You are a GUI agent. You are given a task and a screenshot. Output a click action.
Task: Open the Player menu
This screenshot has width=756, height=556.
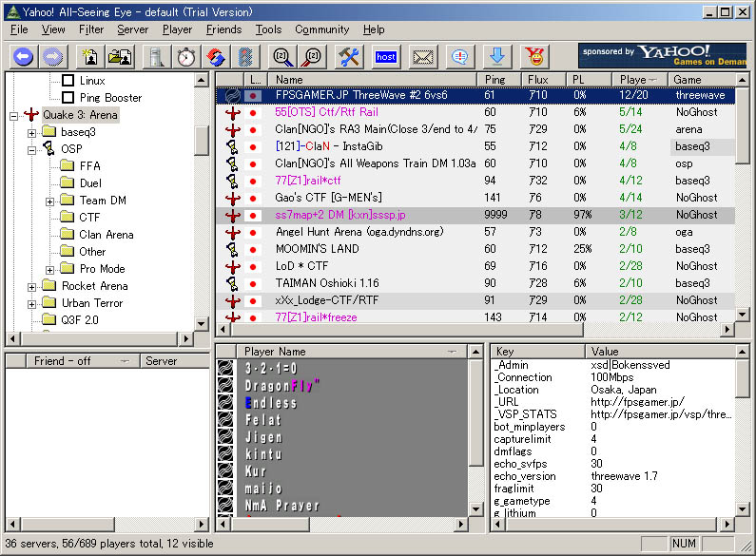pyautogui.click(x=178, y=29)
